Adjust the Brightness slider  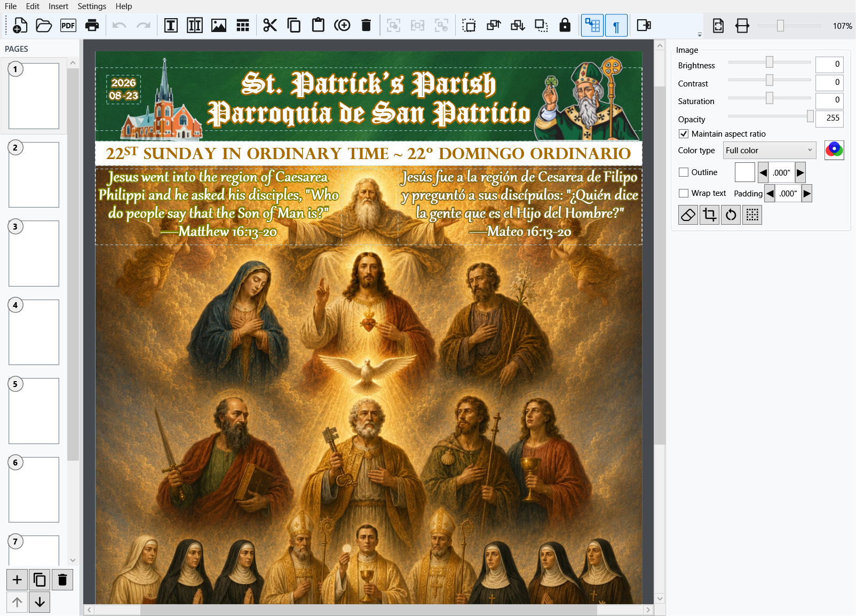770,62
